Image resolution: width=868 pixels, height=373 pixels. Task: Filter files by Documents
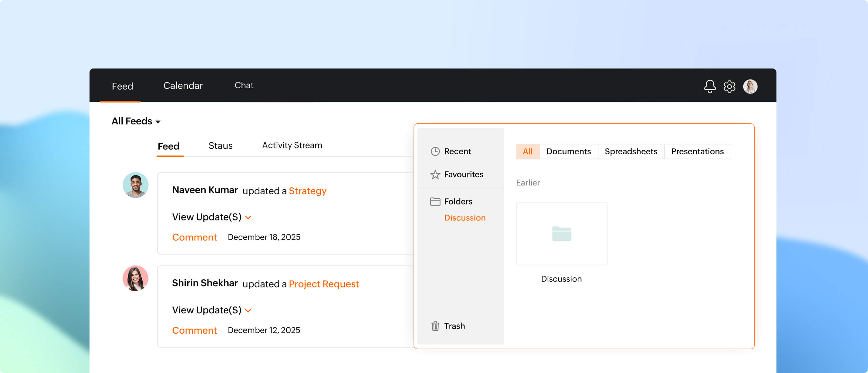[568, 151]
